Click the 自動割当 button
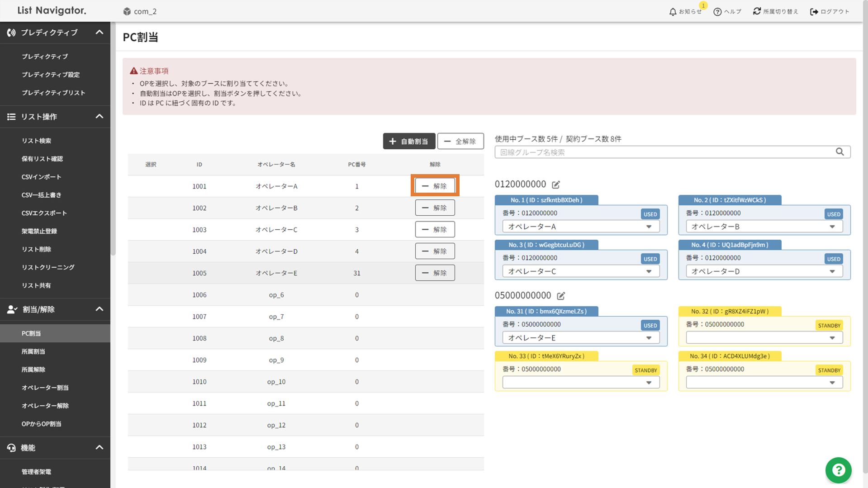This screenshot has width=868, height=488. pyautogui.click(x=409, y=141)
